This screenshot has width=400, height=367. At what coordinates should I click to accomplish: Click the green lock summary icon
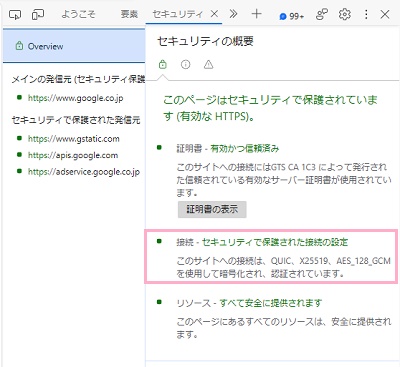(x=163, y=64)
